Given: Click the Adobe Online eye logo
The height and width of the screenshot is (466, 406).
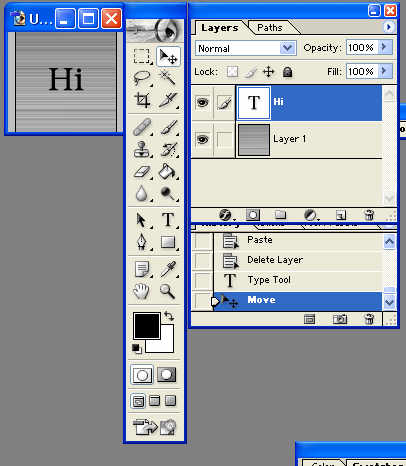Looking at the screenshot, I should (x=155, y=31).
